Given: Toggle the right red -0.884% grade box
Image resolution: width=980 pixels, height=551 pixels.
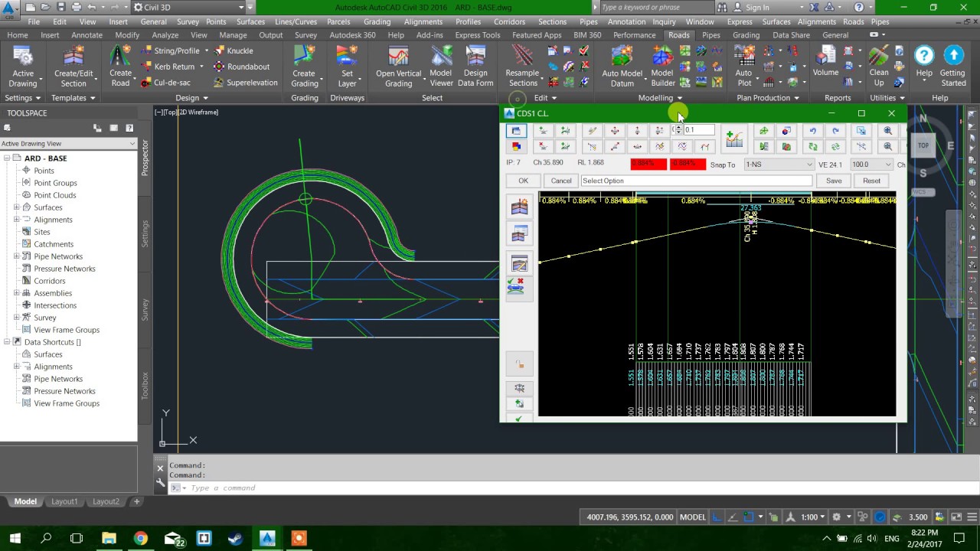Looking at the screenshot, I should click(688, 164).
